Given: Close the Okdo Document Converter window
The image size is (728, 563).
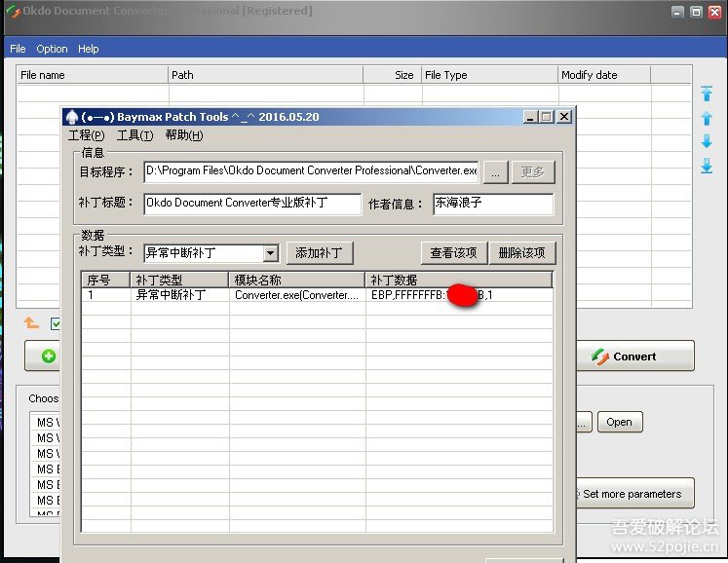Looking at the screenshot, I should pos(714,12).
